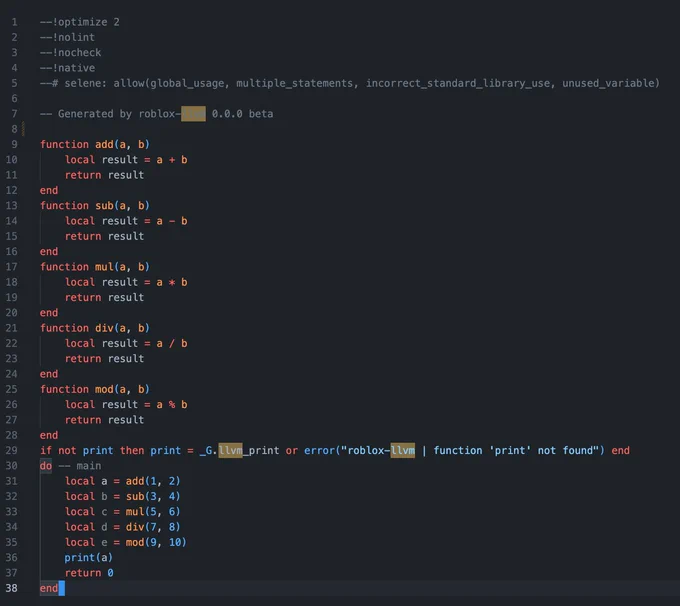Click the "--!native" directive
Image resolution: width=680 pixels, height=606 pixels.
point(67,68)
